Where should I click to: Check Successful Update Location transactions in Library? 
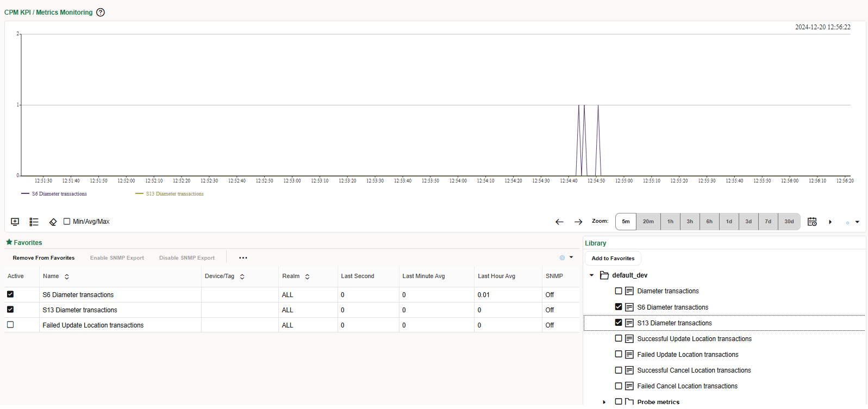[619, 338]
